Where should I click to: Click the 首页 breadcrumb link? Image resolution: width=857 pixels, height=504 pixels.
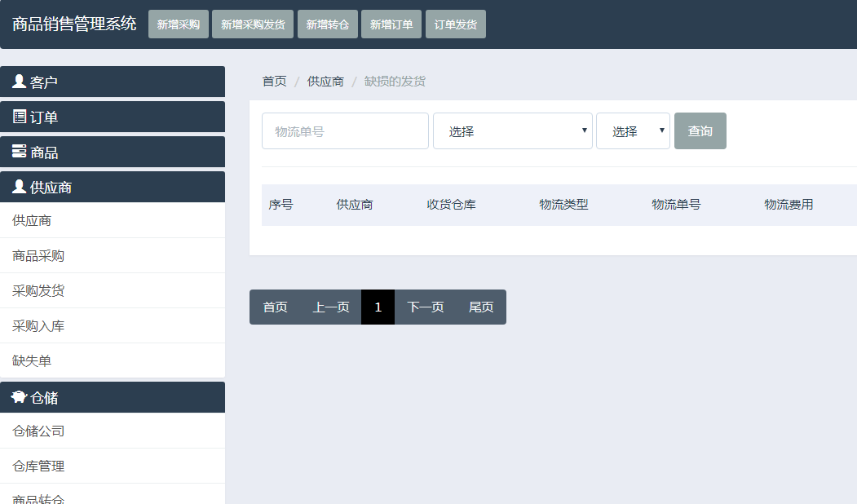coord(274,82)
